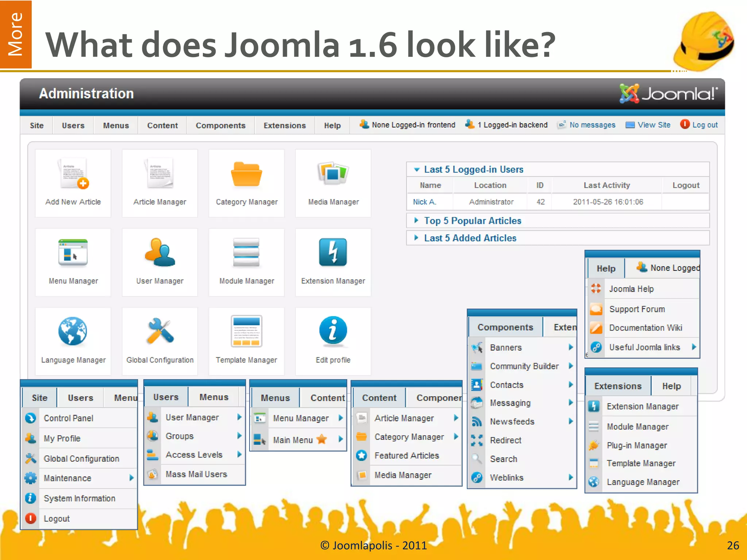Screen dimensions: 747x560
Task: Click the Control Panel icon in Site menu
Action: (31, 418)
